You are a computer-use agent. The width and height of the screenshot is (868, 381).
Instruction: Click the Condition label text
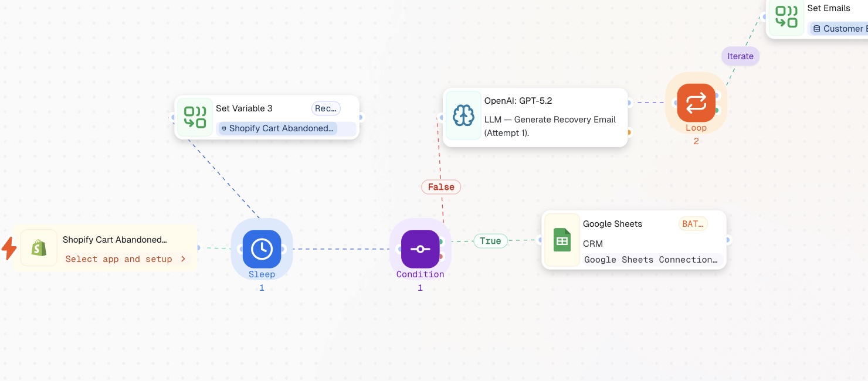tap(420, 274)
